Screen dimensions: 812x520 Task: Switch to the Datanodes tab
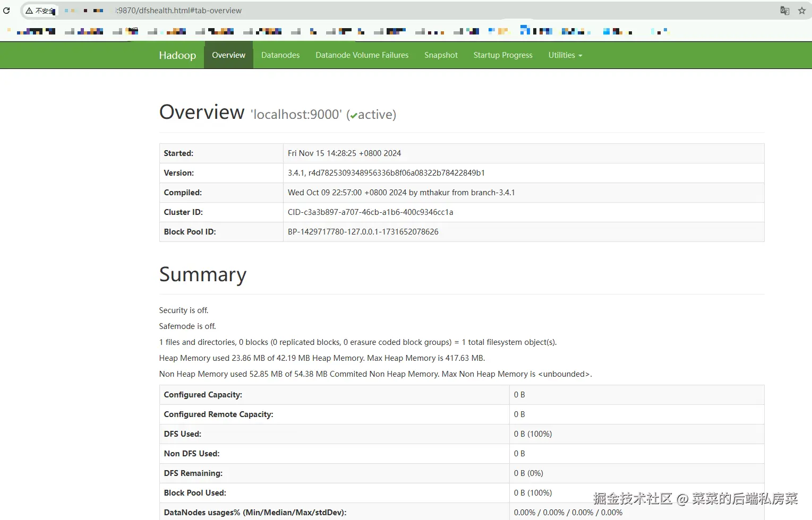pyautogui.click(x=280, y=55)
